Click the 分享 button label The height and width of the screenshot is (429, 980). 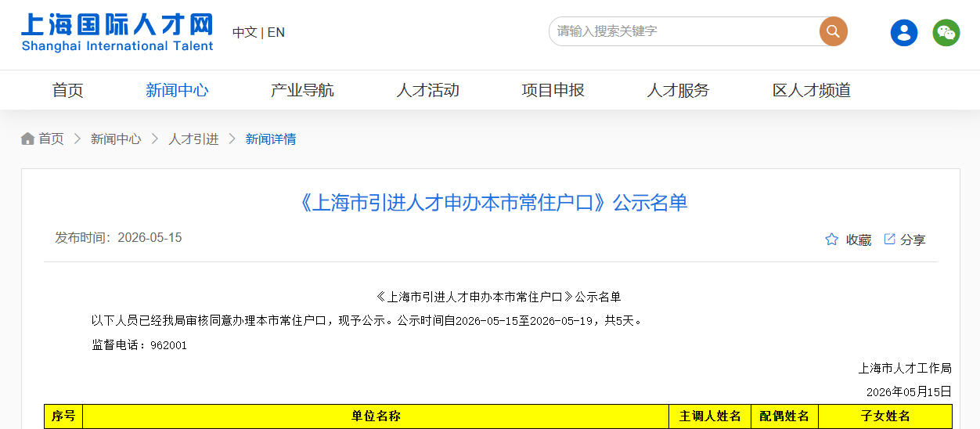pos(913,240)
